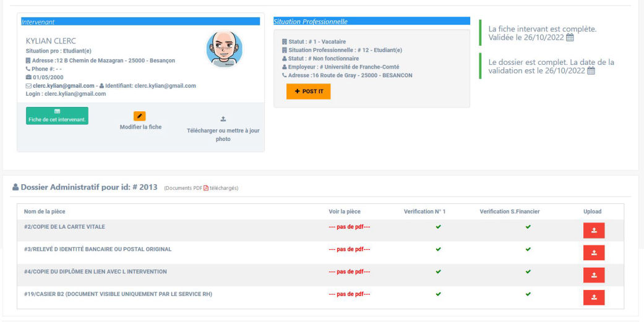The image size is (644, 322).
Task: Upload file for Relevé d'identité bancaire
Action: [593, 253]
